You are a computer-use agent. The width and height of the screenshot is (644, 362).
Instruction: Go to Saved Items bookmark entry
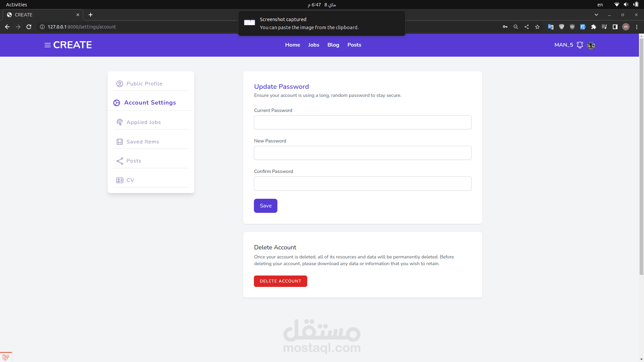[143, 142]
